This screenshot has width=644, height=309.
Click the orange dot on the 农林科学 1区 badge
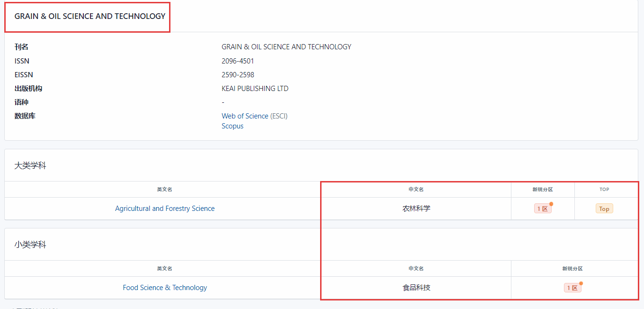click(551, 204)
